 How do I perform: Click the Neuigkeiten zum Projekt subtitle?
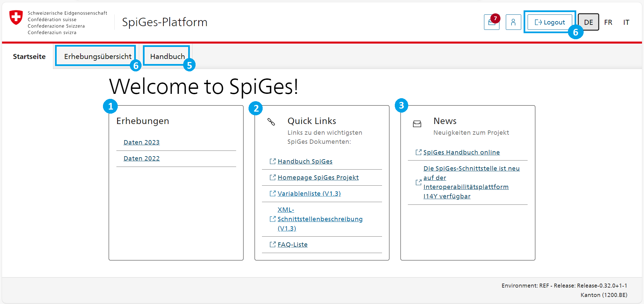pyautogui.click(x=471, y=133)
